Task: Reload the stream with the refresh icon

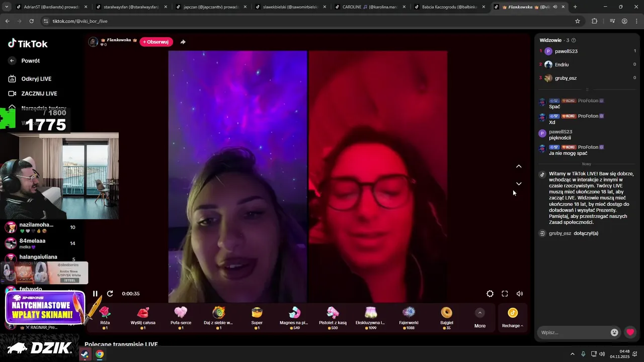Action: pos(110,294)
